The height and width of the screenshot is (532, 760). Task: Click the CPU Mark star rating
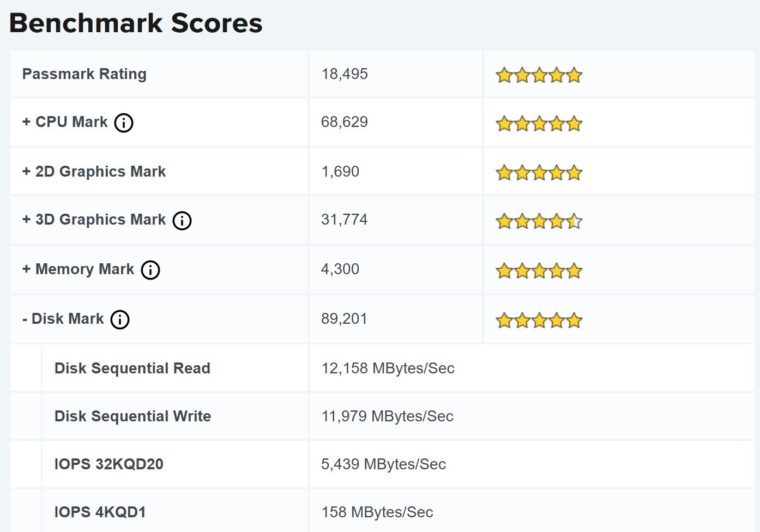coord(539,124)
